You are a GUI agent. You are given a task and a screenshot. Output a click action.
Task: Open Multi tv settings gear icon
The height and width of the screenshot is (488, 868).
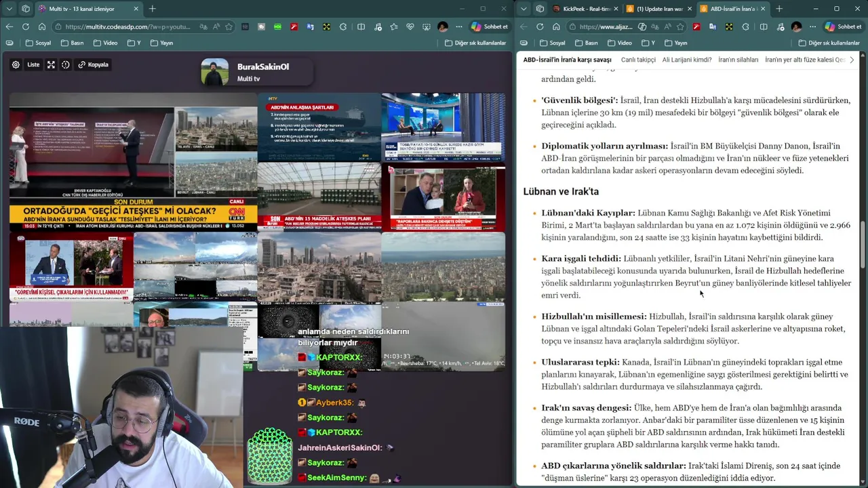coord(16,64)
